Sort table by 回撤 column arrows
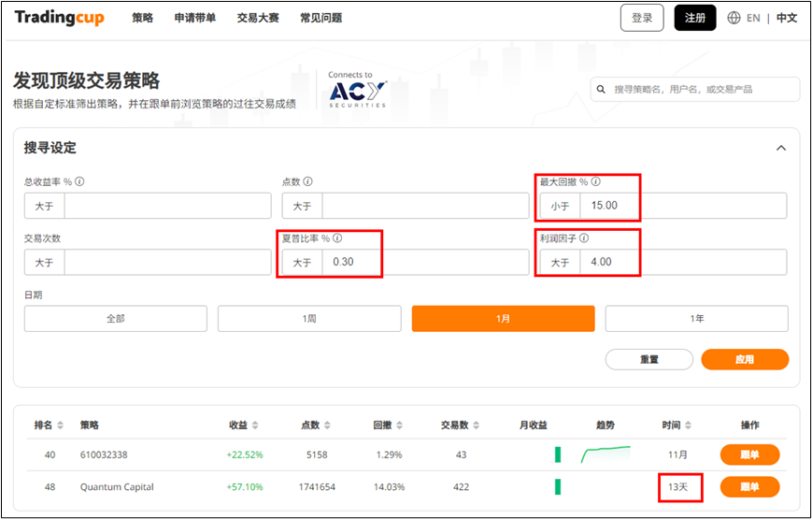 pos(399,425)
